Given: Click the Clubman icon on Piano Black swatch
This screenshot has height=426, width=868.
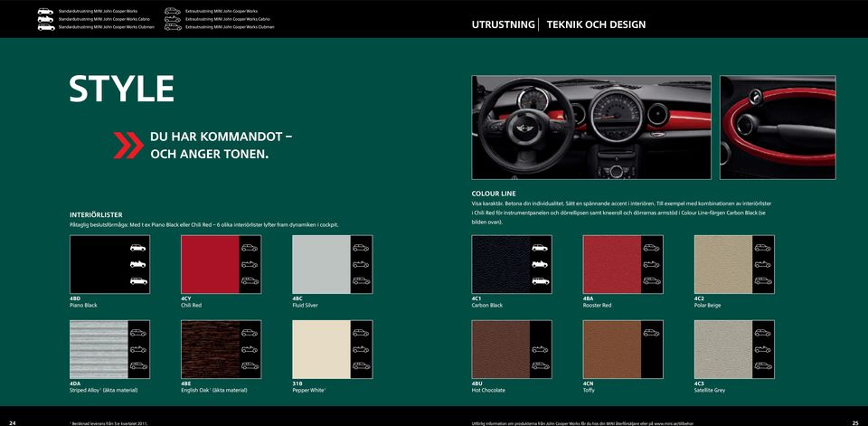Looking at the screenshot, I should (138, 281).
